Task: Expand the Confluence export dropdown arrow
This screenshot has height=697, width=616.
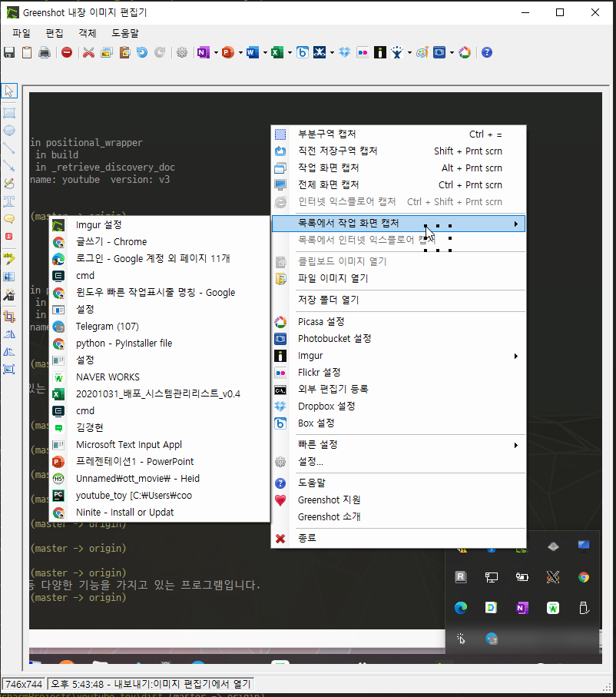Action: 332,52
